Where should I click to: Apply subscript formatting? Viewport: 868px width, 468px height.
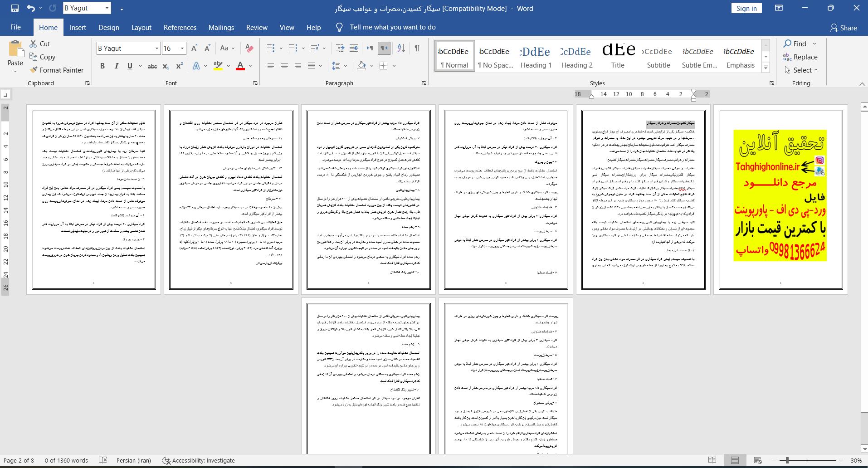tap(166, 66)
